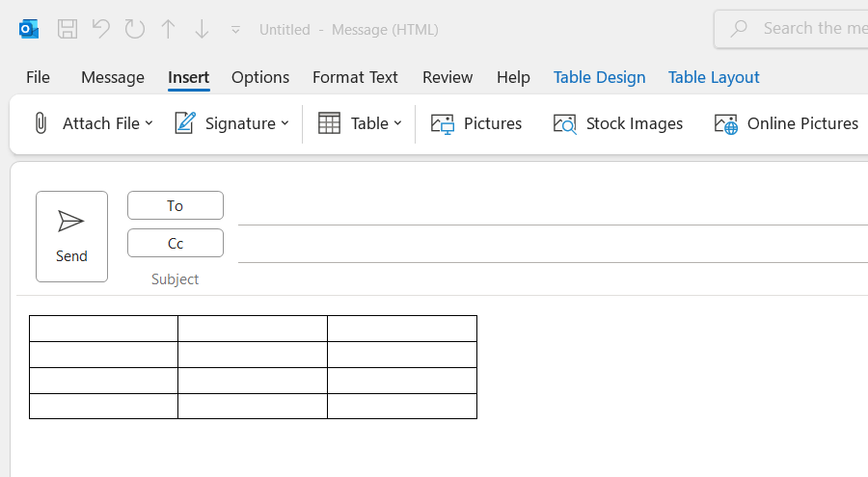Click bottom row, middle column table cell
The height and width of the screenshot is (477, 868).
point(253,406)
